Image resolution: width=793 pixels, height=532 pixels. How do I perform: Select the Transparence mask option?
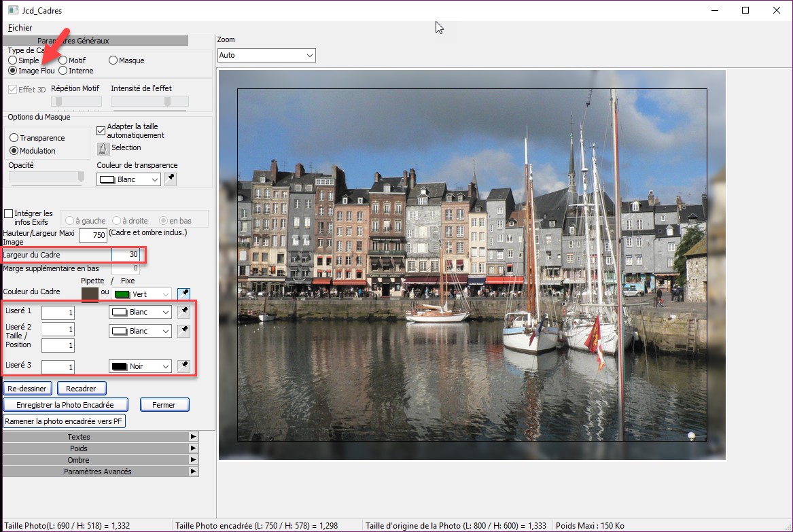click(x=14, y=138)
